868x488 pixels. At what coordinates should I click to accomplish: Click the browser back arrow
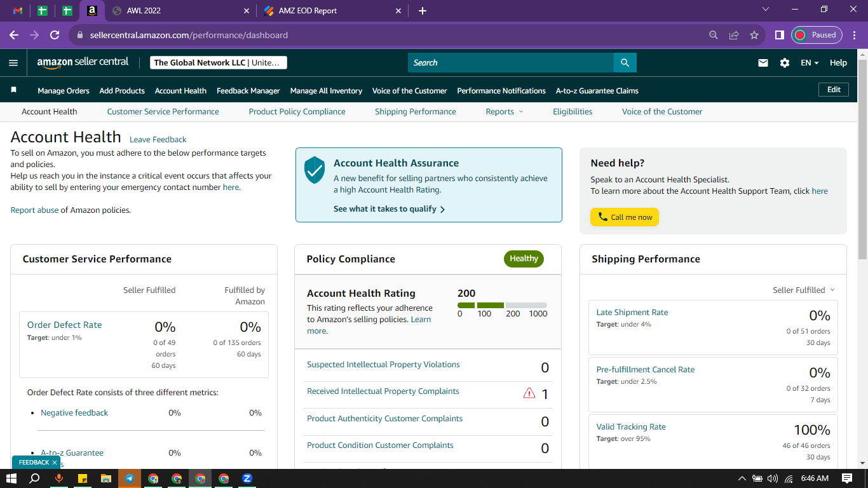click(14, 35)
